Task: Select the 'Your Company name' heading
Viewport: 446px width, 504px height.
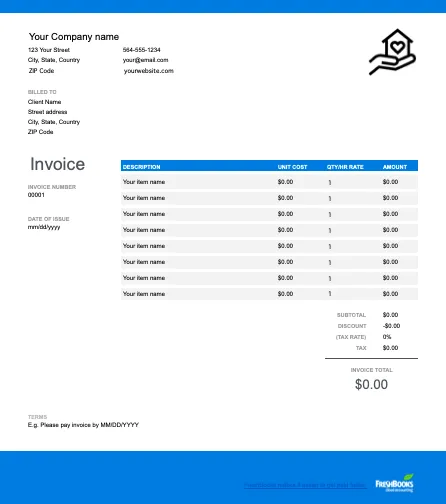Action: pos(74,37)
